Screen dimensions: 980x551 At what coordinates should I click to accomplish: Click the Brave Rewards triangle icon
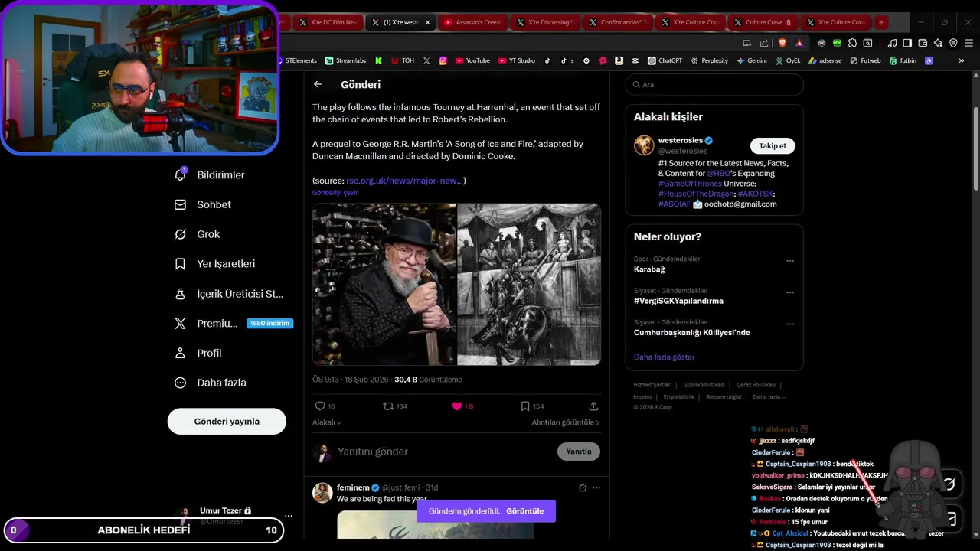coord(799,43)
